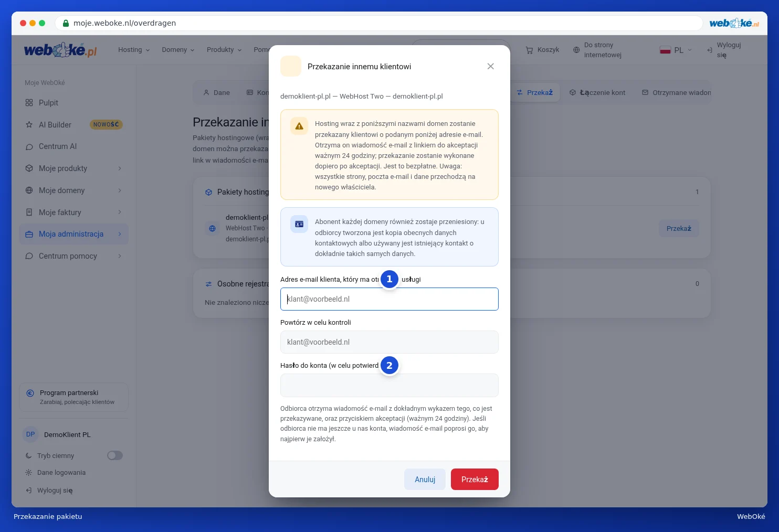Open Dane logowania in sidebar
Viewport: 779px width, 532px height.
click(61, 473)
